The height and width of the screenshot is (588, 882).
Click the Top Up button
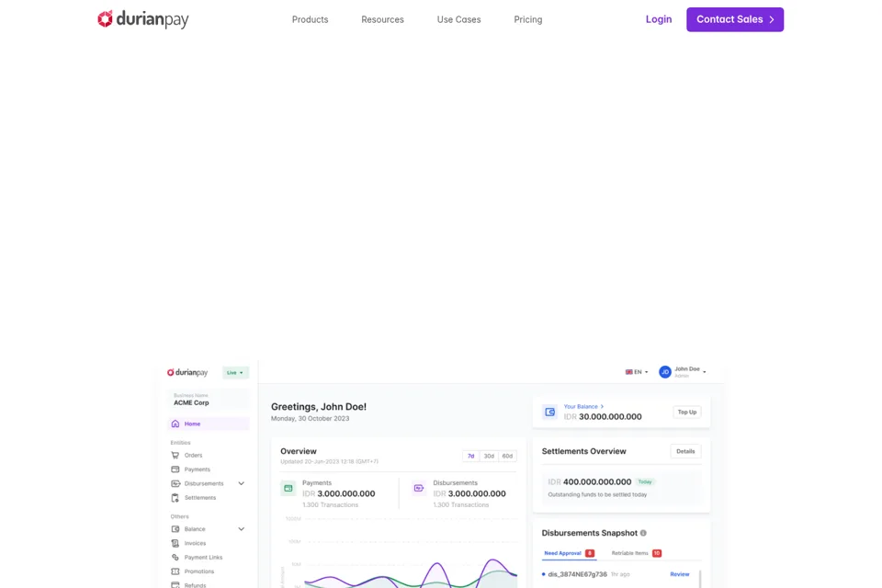tap(687, 412)
